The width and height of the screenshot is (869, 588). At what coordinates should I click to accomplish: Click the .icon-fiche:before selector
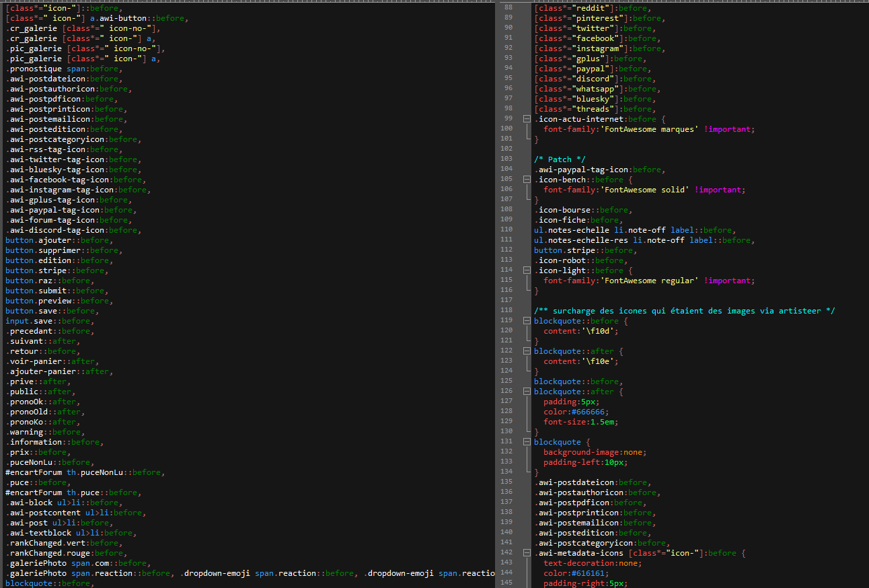[x=578, y=220]
